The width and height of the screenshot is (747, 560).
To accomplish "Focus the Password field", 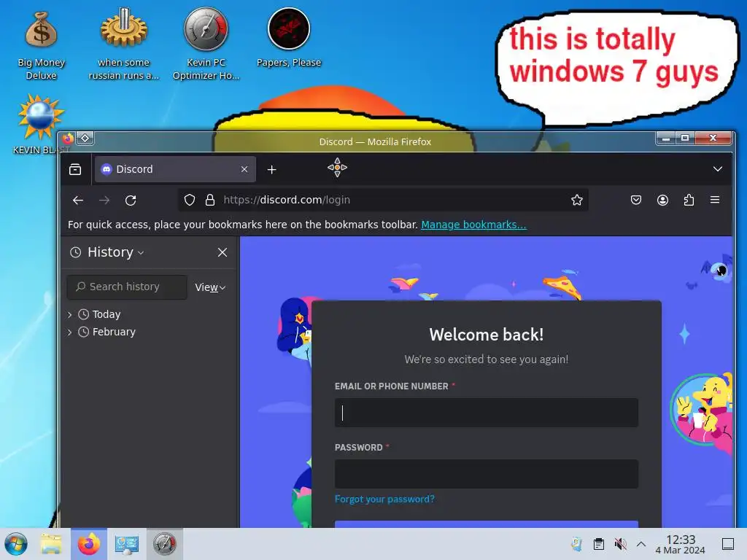I will (x=487, y=474).
